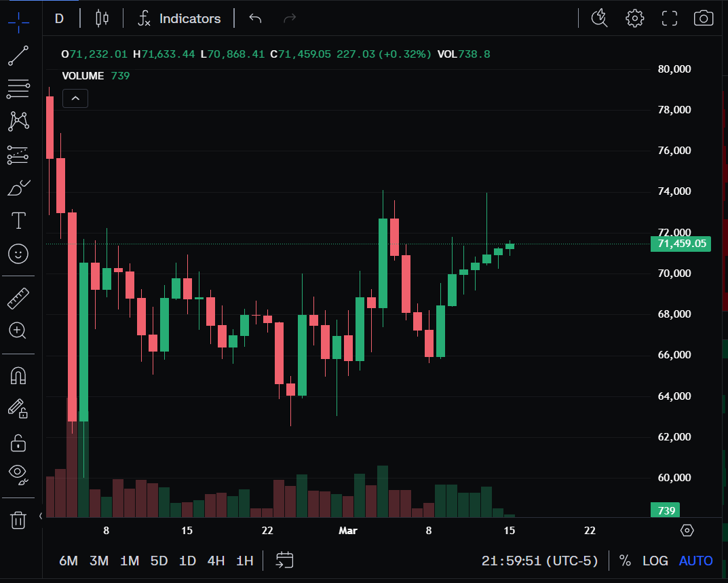Take a chart snapshot with camera
Viewport: 728px width, 583px height.
pyautogui.click(x=704, y=18)
